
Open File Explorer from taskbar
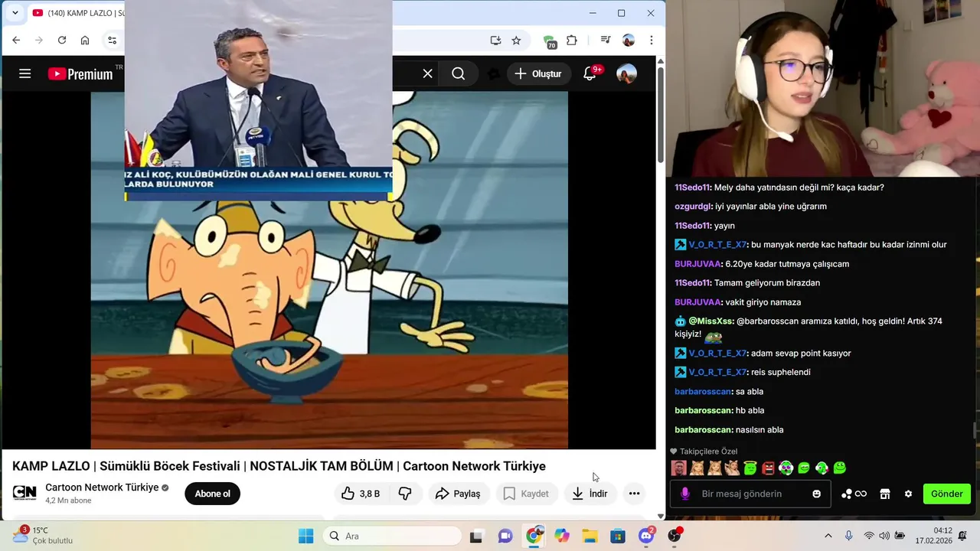(590, 536)
